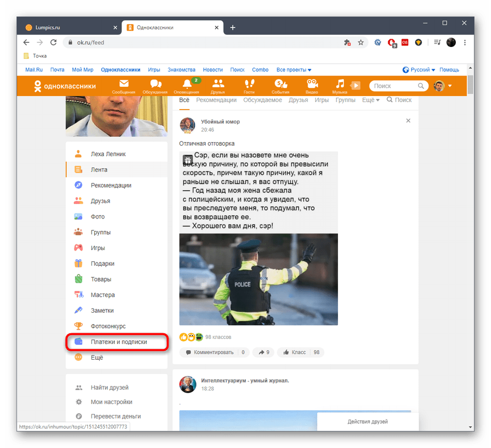Open the Музыка note icon
Viewport: 491px width, 448px height.
pos(340,86)
